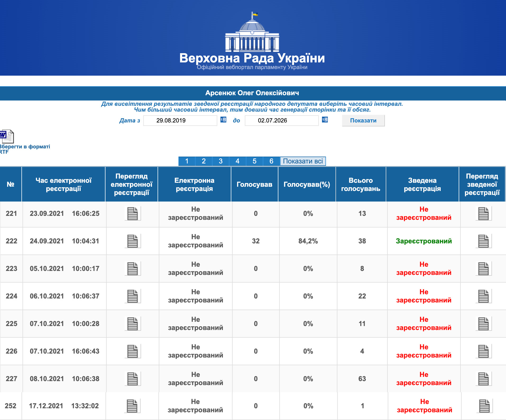Select date cell 17.12.2021 13:32:02
Image resolution: width=506 pixels, height=420 pixels.
[64, 406]
